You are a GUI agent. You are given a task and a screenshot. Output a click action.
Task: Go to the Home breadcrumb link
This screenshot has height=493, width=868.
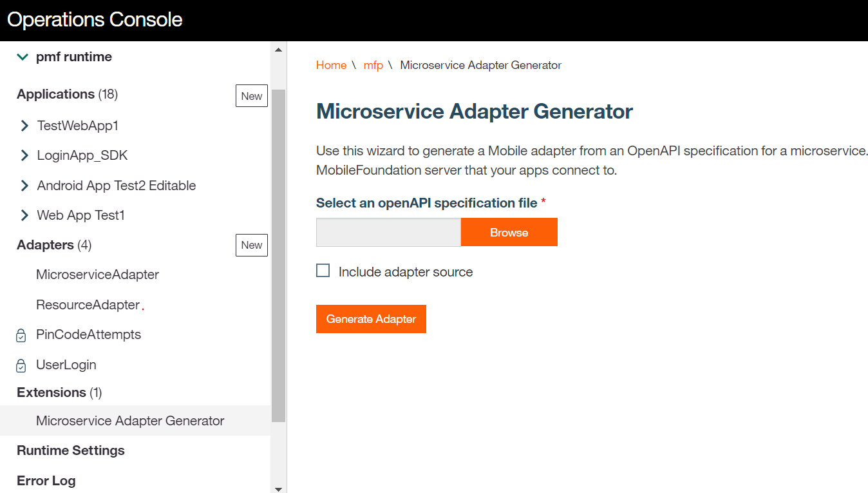click(x=331, y=65)
